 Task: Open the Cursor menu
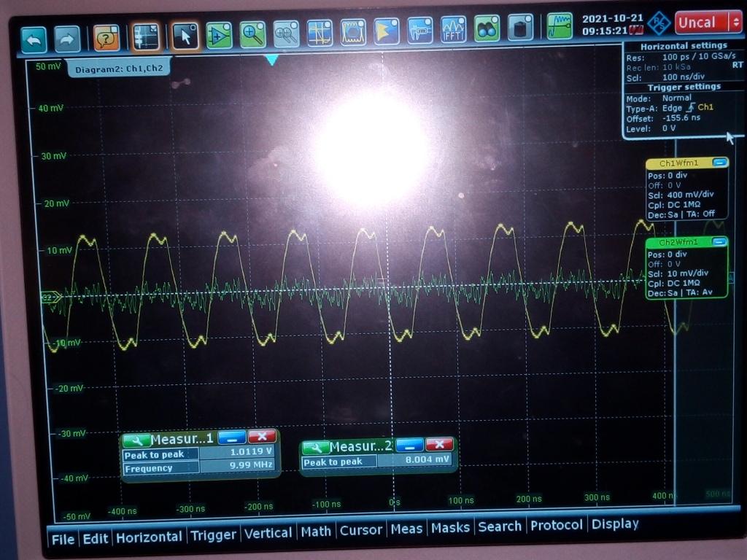(360, 530)
